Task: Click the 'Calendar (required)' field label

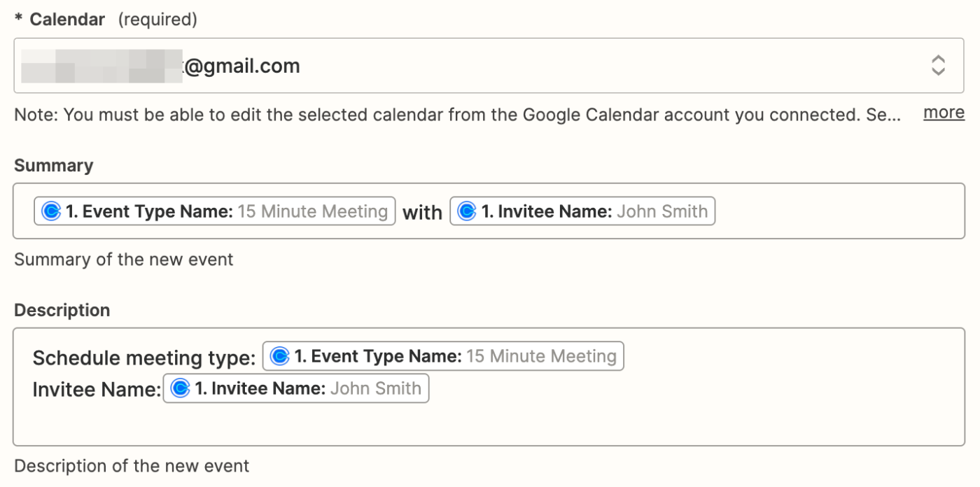Action: [x=105, y=20]
